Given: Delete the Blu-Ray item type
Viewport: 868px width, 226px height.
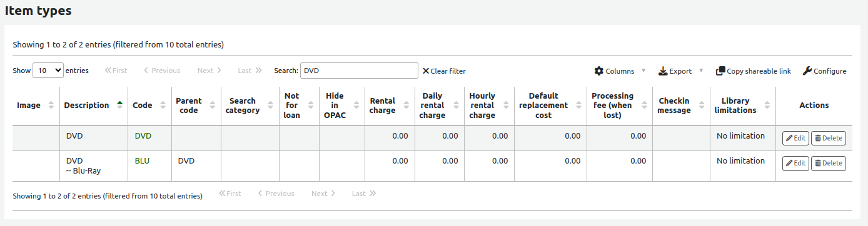Looking at the screenshot, I should [x=829, y=163].
